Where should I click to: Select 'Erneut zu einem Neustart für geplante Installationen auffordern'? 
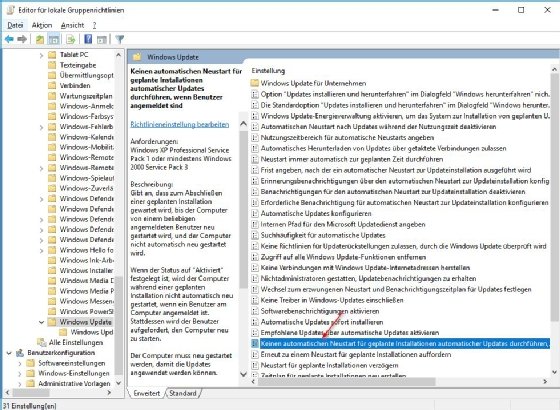[356, 354]
